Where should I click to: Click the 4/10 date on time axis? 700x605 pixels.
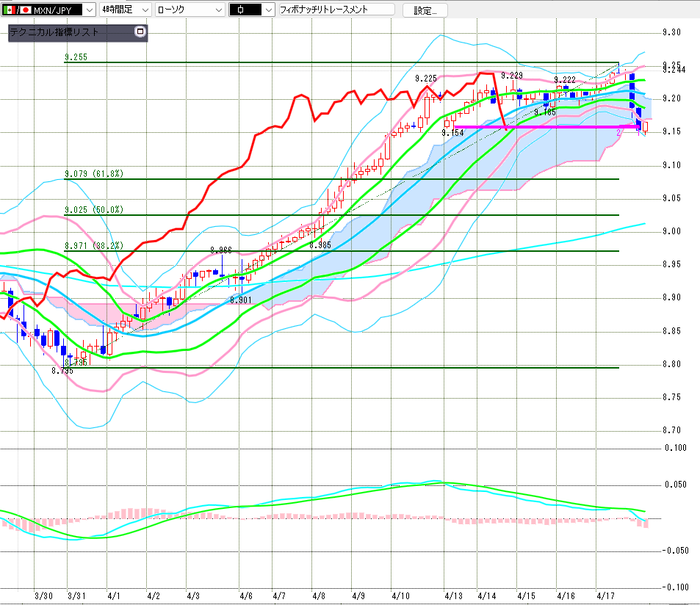pyautogui.click(x=400, y=598)
